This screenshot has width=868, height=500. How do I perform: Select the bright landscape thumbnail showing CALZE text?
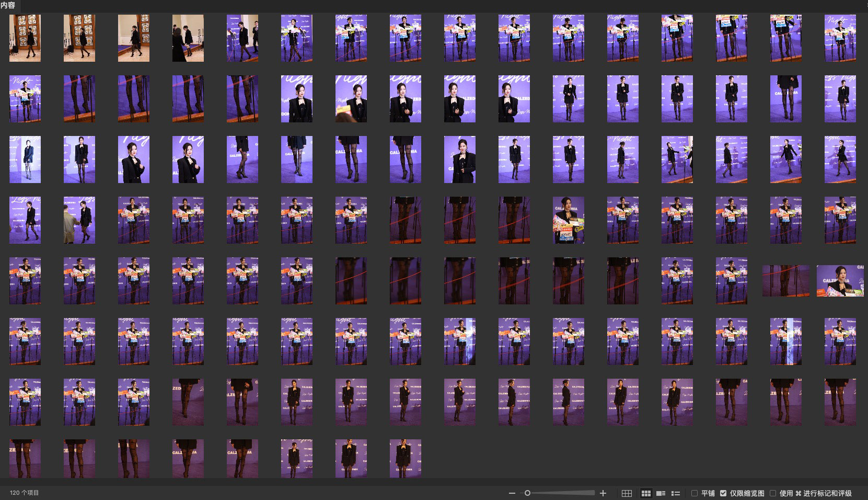[x=840, y=281]
